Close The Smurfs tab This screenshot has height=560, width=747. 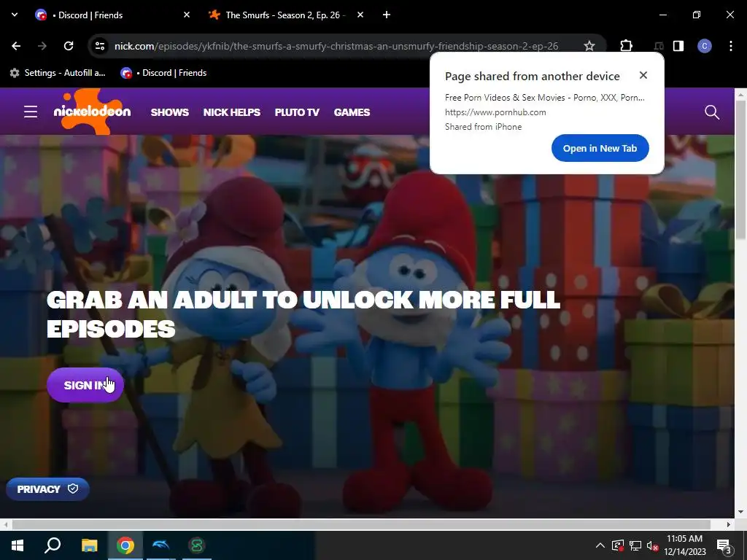point(360,15)
